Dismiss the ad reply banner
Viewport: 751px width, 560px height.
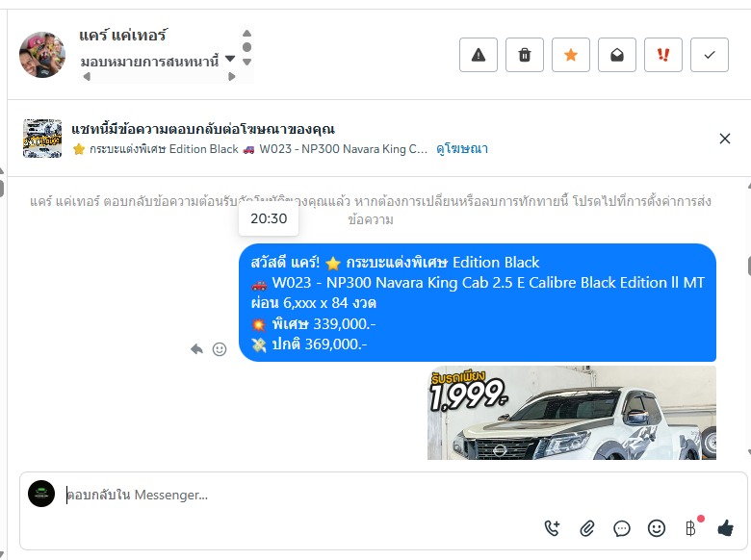tap(725, 139)
